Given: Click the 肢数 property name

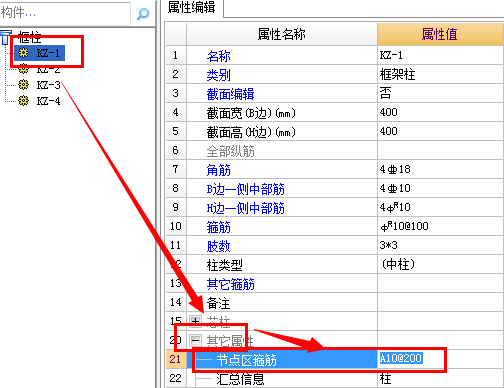Looking at the screenshot, I should [x=218, y=246].
